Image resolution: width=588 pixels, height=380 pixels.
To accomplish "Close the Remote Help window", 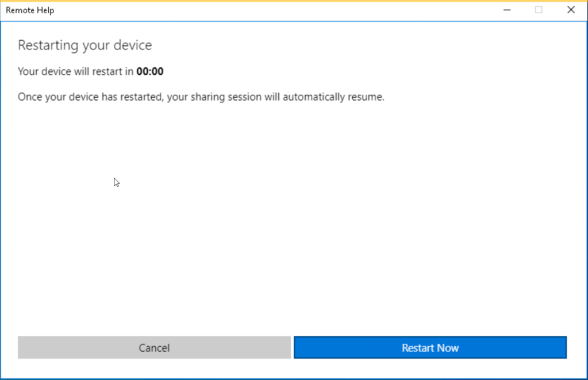I will coord(571,10).
